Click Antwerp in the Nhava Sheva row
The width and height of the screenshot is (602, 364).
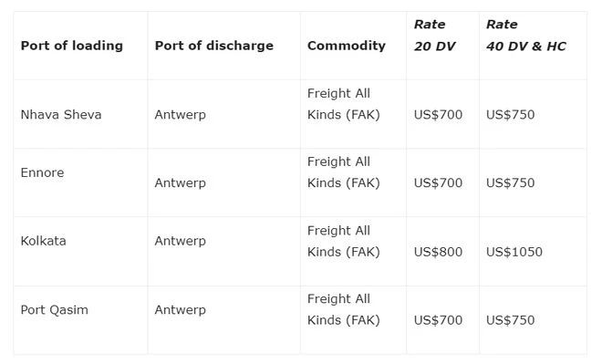[x=180, y=115]
